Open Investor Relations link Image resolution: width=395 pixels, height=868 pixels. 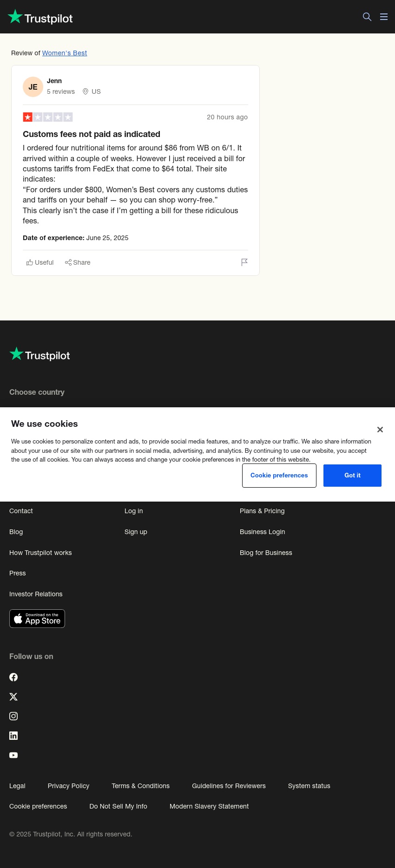(36, 594)
